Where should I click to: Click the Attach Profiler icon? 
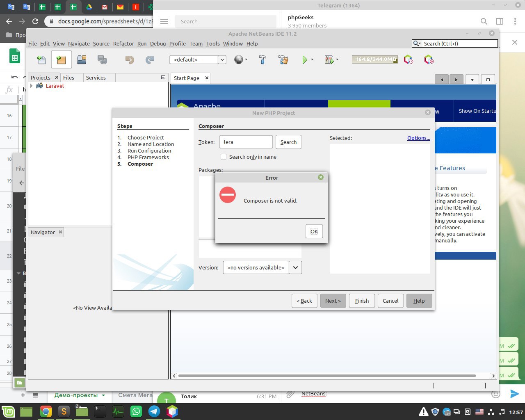pyautogui.click(x=429, y=60)
